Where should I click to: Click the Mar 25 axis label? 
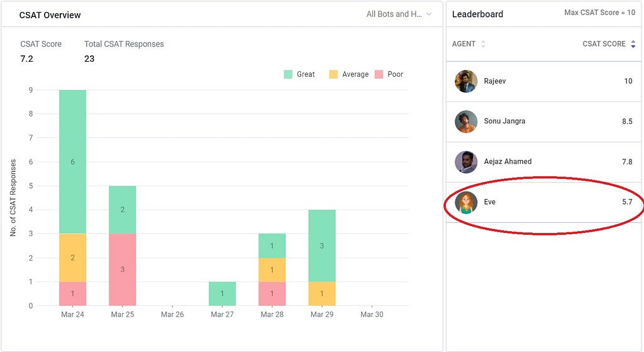click(123, 315)
